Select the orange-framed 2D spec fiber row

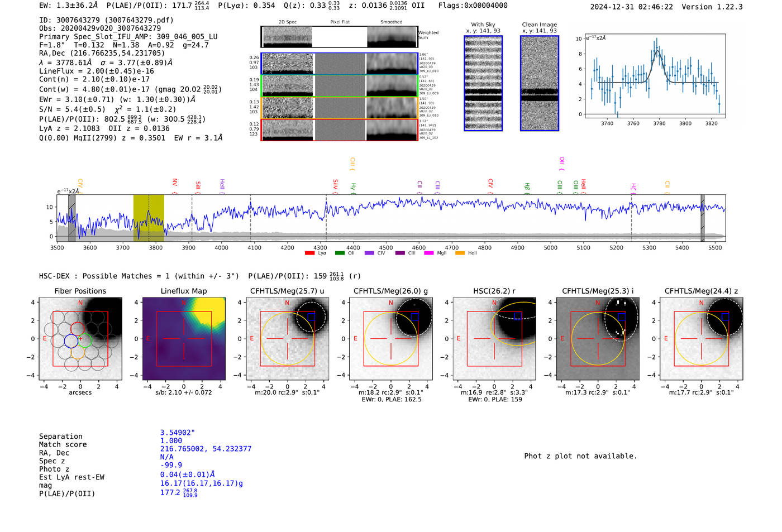coord(339,108)
